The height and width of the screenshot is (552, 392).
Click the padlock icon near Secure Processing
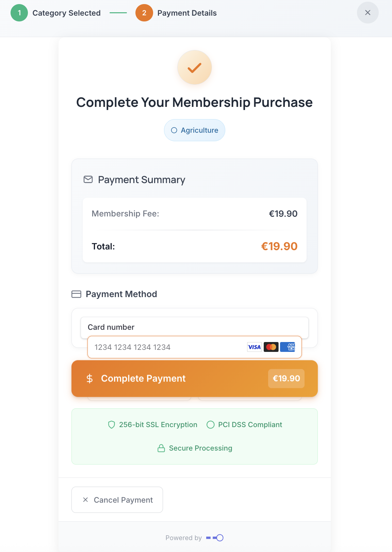click(x=161, y=448)
